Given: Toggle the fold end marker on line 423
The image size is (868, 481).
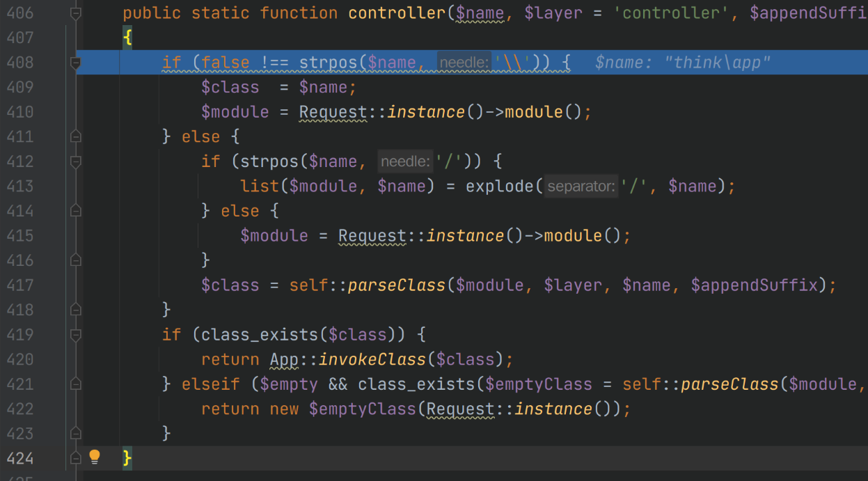Looking at the screenshot, I should (76, 434).
